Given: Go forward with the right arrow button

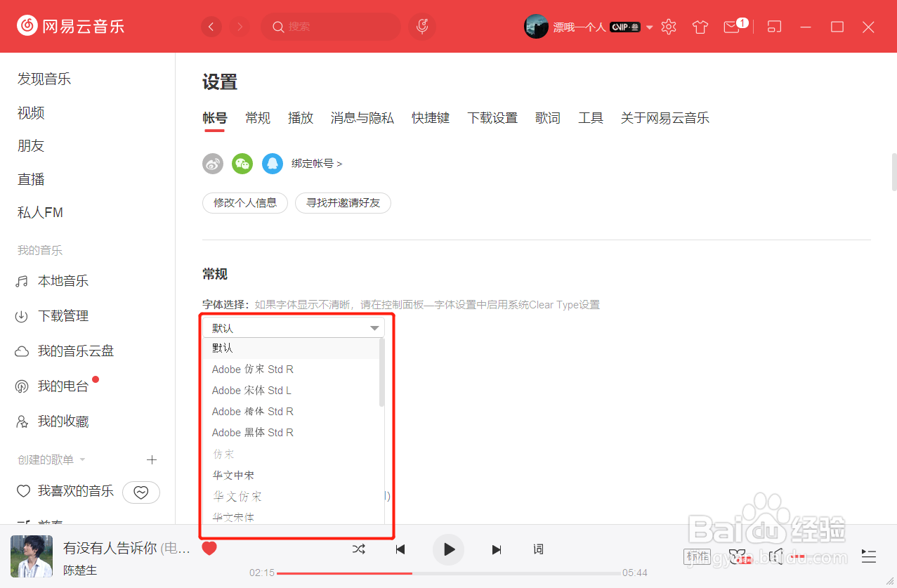Looking at the screenshot, I should 240,27.
